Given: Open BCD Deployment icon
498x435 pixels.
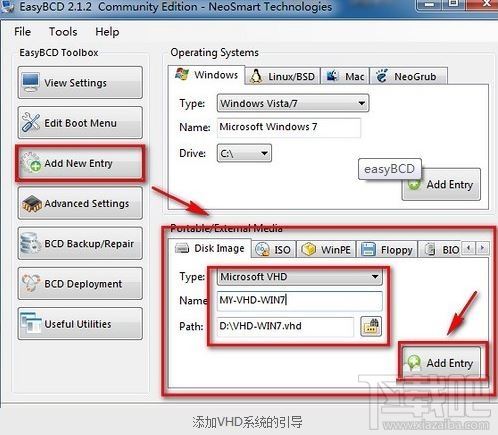Looking at the screenshot, I should [x=31, y=283].
